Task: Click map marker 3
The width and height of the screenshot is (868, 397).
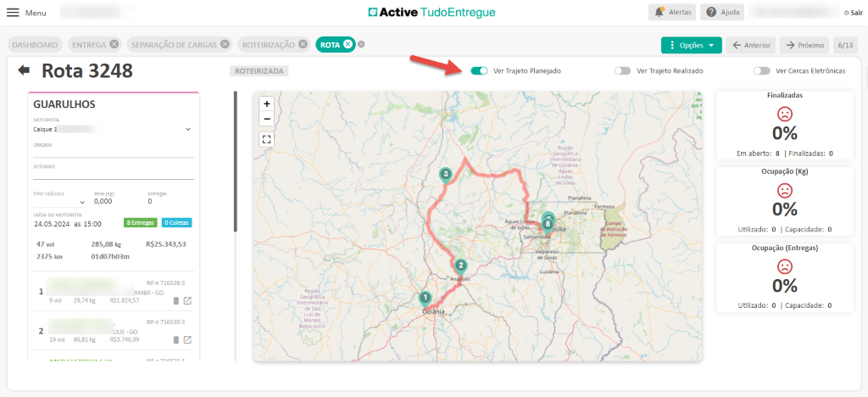Action: 446,175
